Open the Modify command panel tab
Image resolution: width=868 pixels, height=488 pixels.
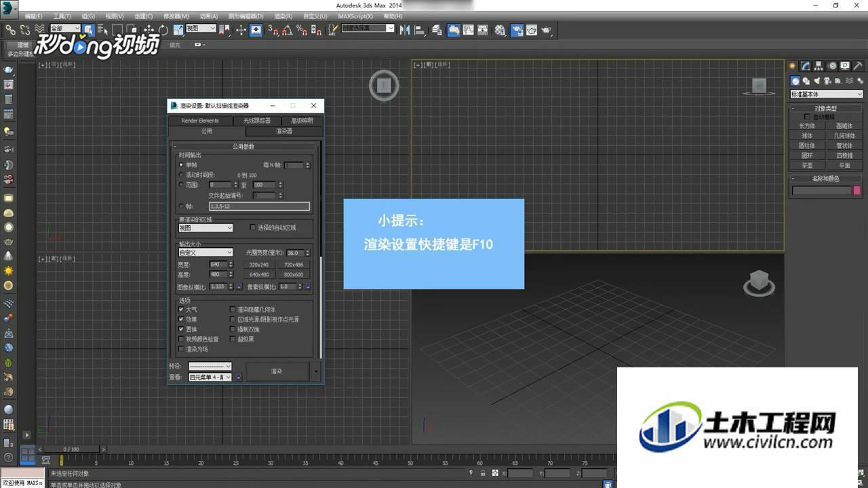click(805, 66)
